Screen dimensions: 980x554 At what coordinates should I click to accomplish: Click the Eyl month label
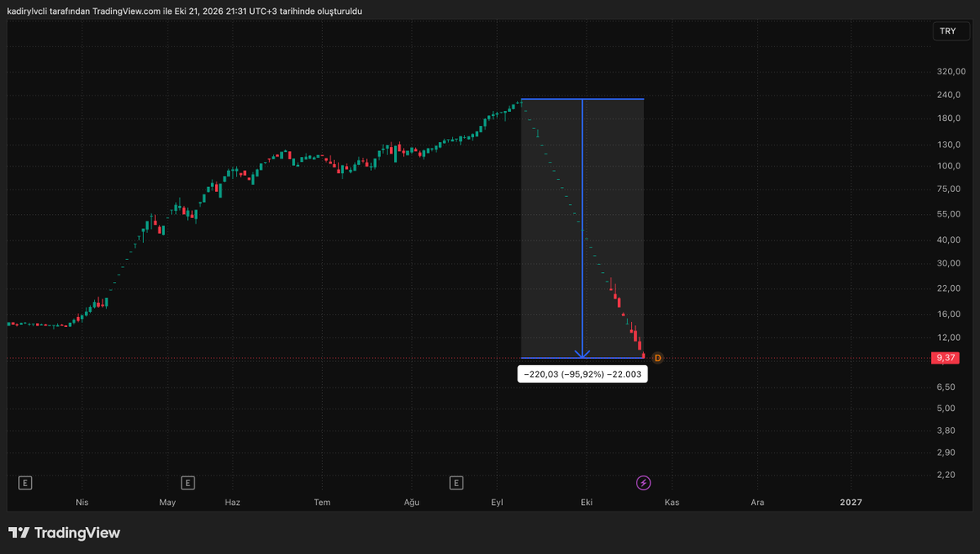coord(497,503)
